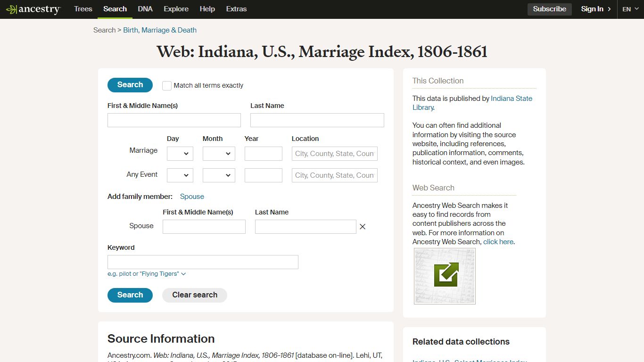Open the Marriage Day dropdown
The width and height of the screenshot is (644, 362).
coord(180,154)
